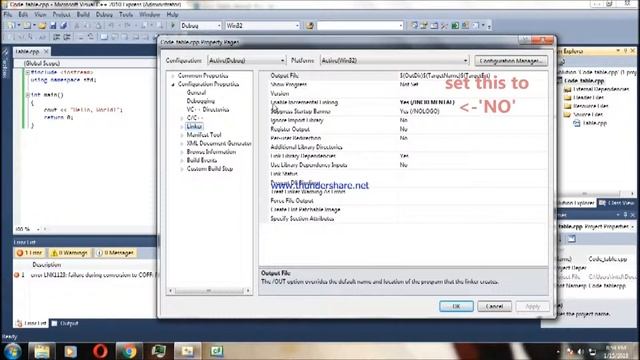
Task: Click the Open File folder toolbar icon
Action: click(42, 26)
